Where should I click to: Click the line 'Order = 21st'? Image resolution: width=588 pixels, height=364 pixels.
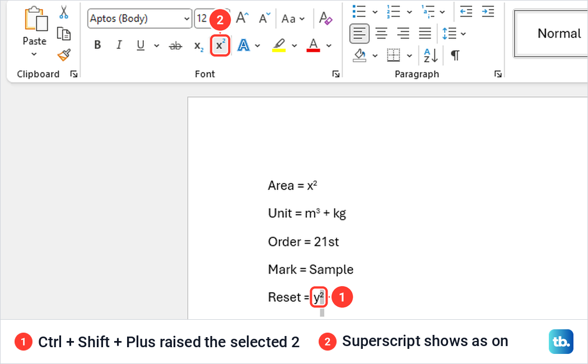coord(304,242)
